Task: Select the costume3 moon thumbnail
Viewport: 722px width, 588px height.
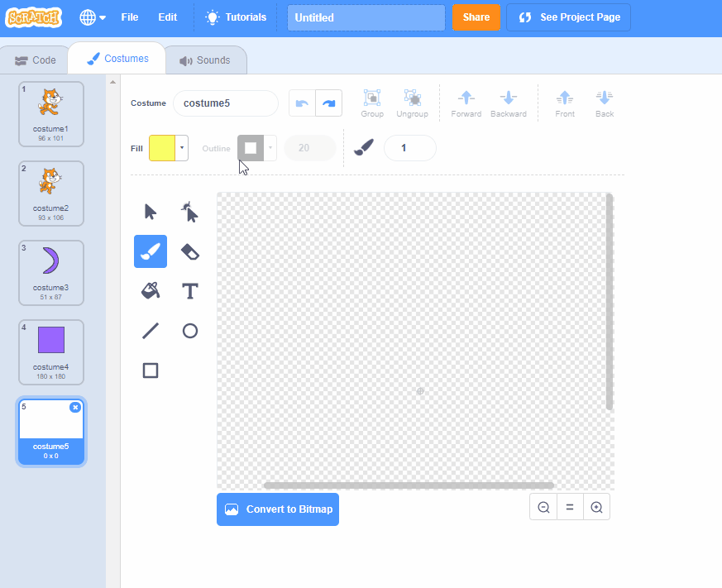Action: [x=51, y=268]
